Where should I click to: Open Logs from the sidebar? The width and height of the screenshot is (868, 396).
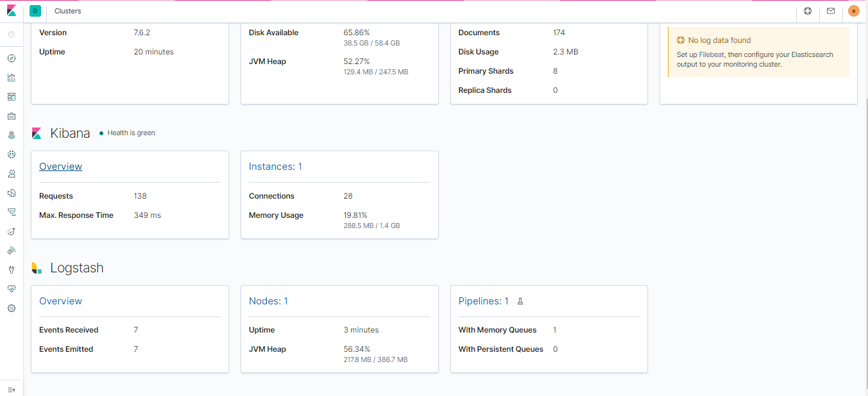pos(12,193)
